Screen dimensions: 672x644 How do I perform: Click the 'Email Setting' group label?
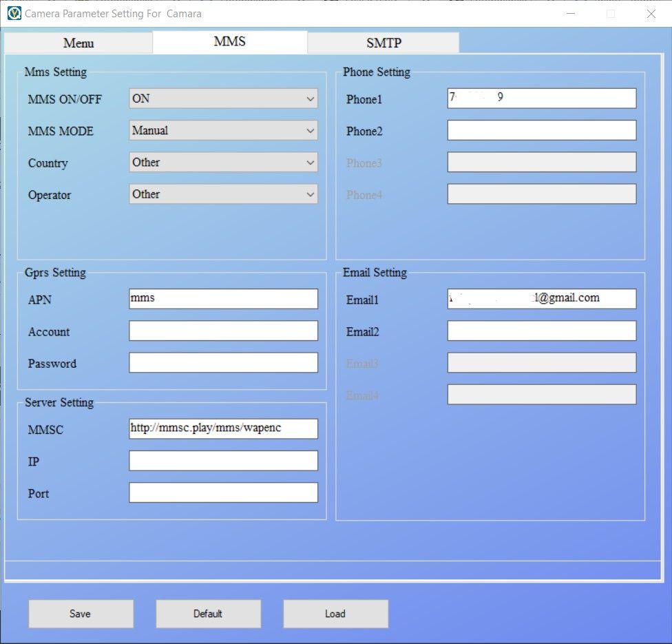click(x=375, y=273)
